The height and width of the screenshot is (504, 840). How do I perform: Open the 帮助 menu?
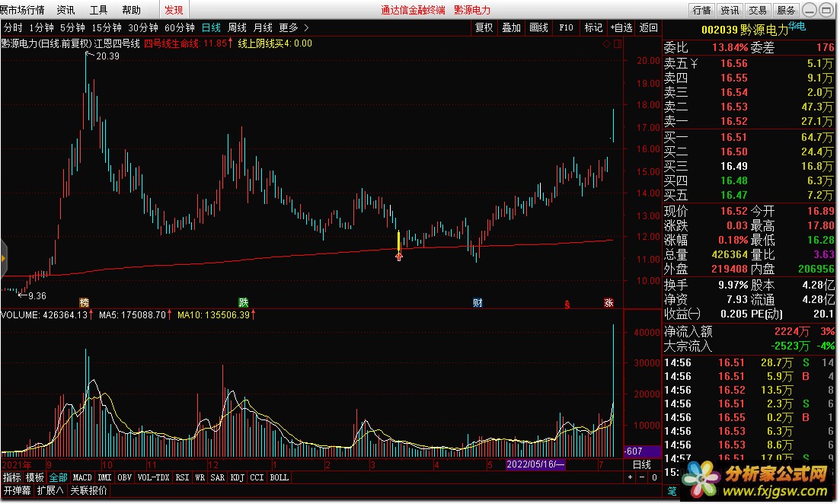click(131, 10)
